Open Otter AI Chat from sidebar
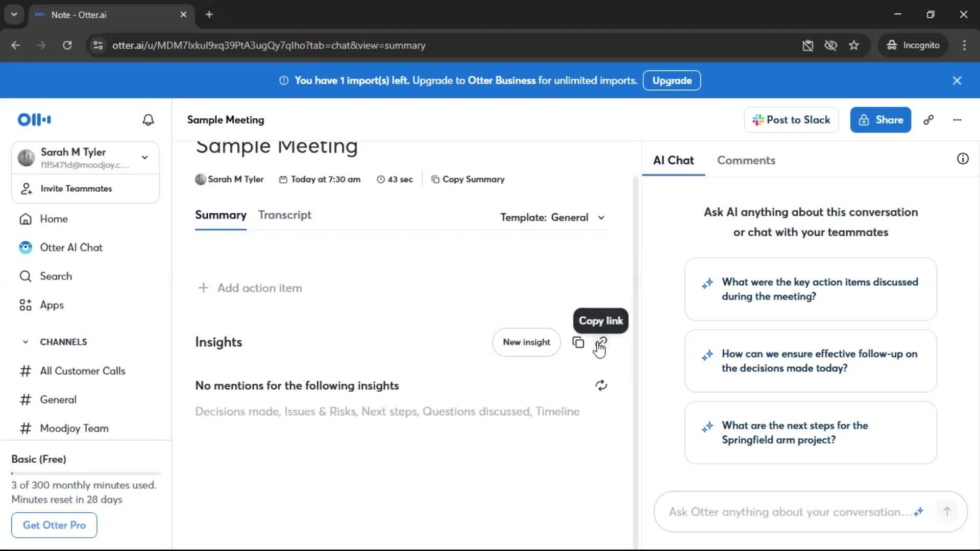This screenshot has width=980, height=551. [61, 247]
